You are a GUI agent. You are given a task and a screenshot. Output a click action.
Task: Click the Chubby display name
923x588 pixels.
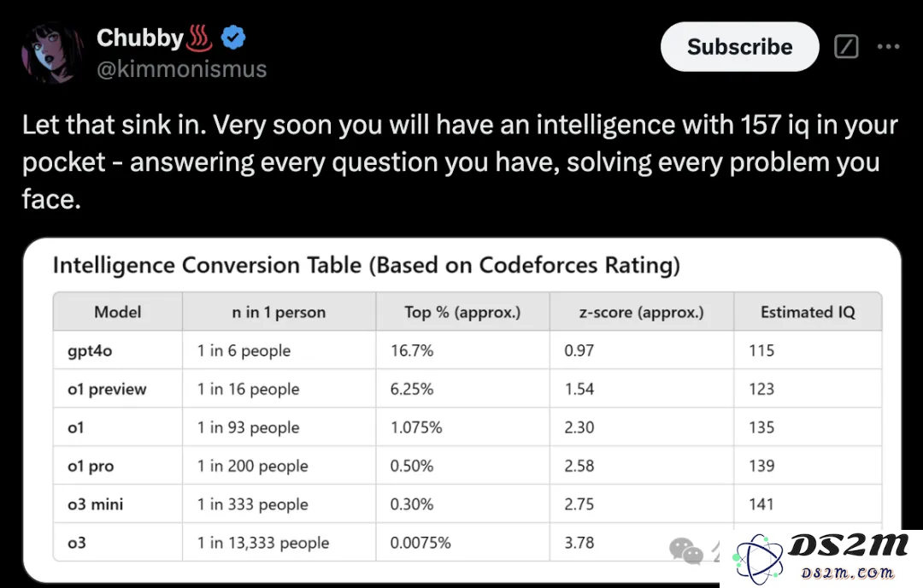click(140, 38)
